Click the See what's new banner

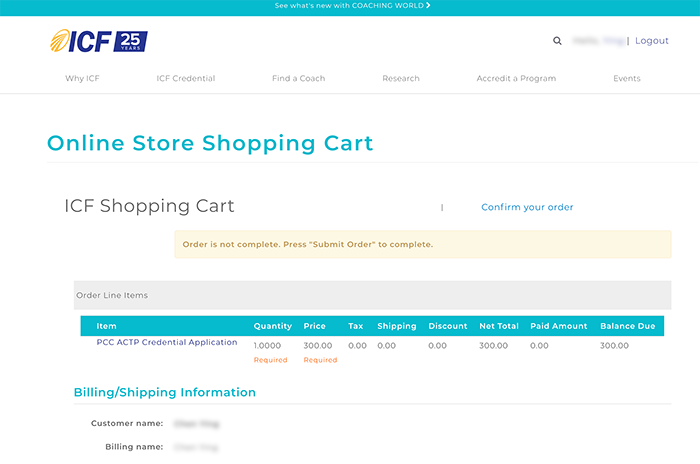coord(350,6)
